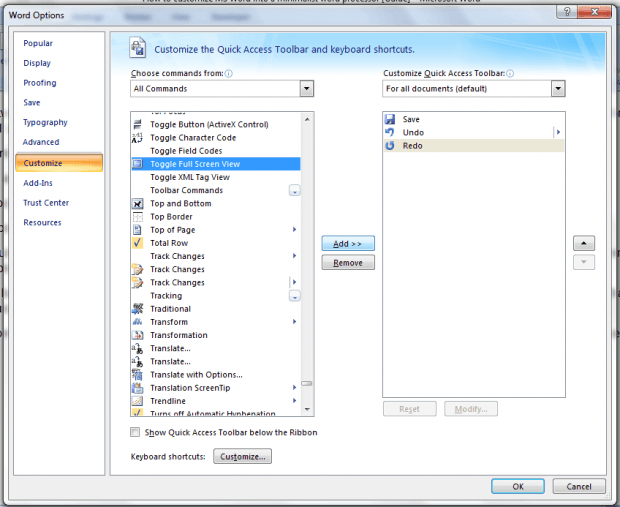The image size is (620, 507).
Task: Select the Tracking command row
Action: point(216,296)
